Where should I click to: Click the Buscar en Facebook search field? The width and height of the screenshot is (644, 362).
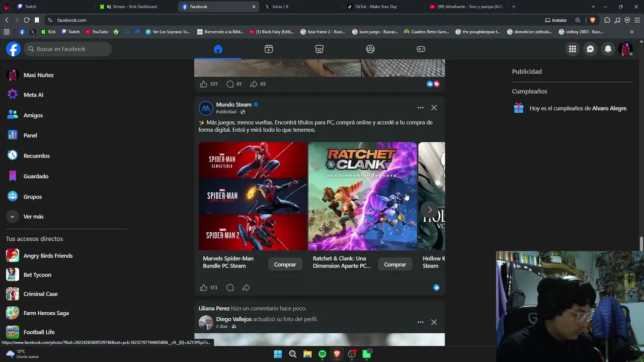67,49
